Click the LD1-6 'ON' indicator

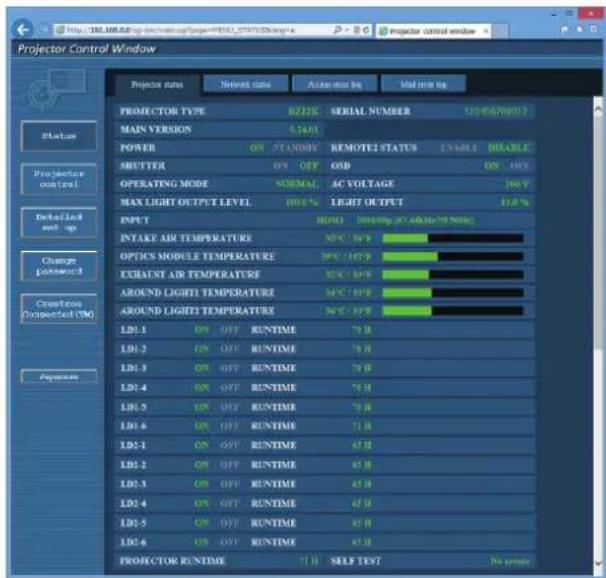click(x=201, y=426)
